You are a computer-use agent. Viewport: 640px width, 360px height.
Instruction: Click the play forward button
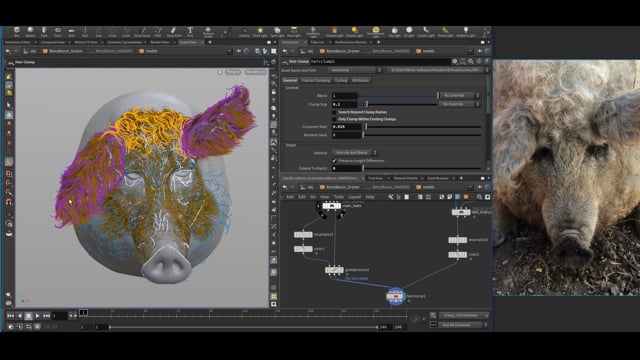click(37, 316)
